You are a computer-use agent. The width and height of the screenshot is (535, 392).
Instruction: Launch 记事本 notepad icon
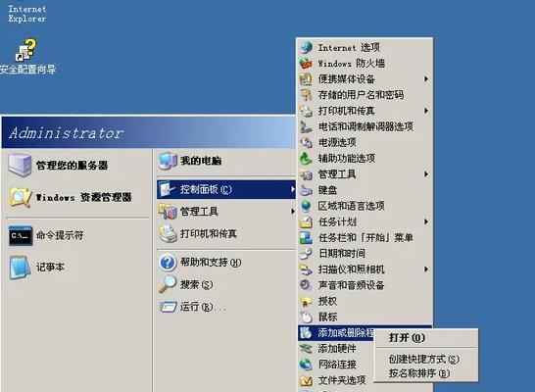pos(20,268)
